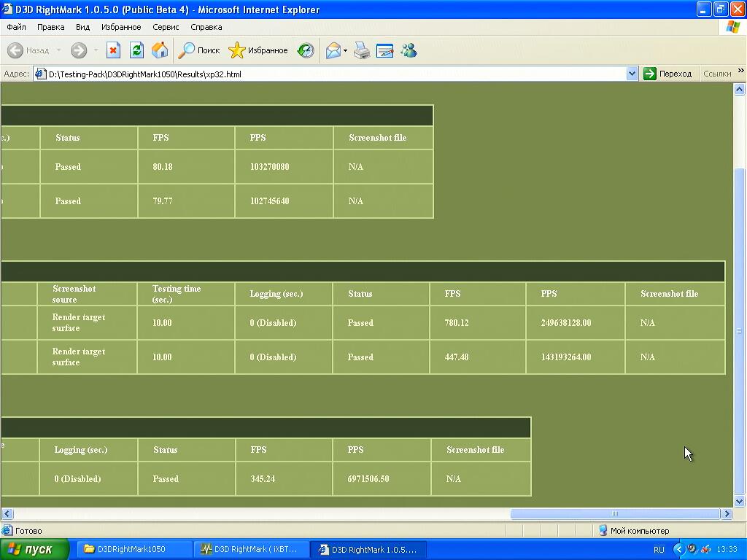The width and height of the screenshot is (747, 560).
Task: Click the Переход (Go) button
Action: [x=668, y=74]
